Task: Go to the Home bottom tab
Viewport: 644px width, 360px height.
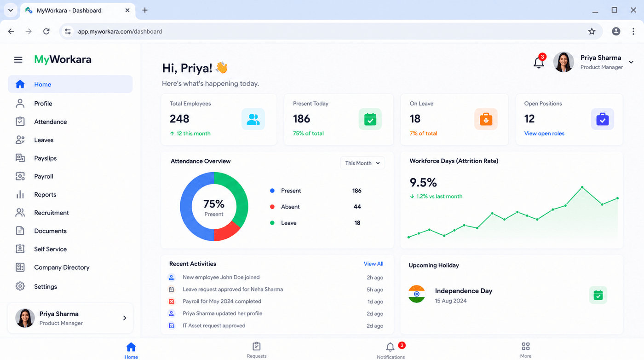Action: click(x=131, y=350)
